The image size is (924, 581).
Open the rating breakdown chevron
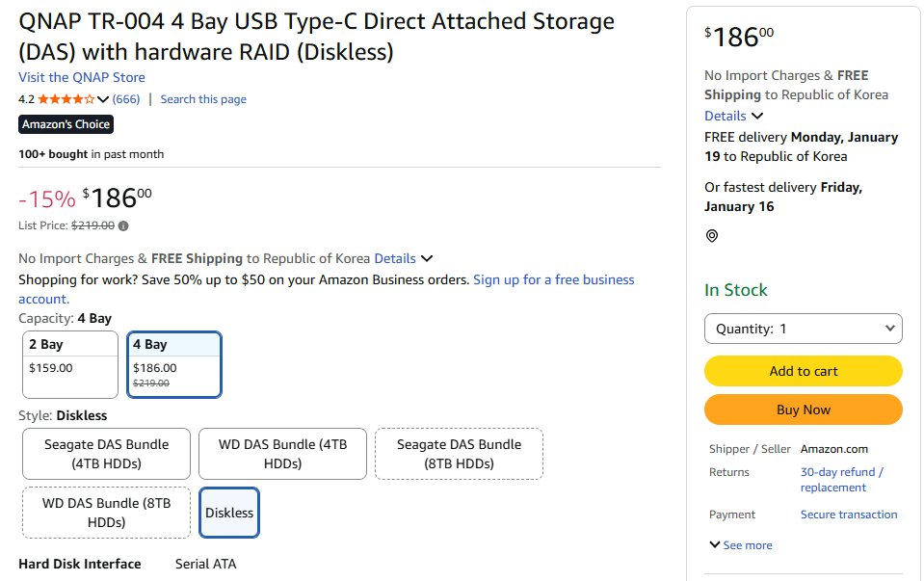tap(103, 99)
